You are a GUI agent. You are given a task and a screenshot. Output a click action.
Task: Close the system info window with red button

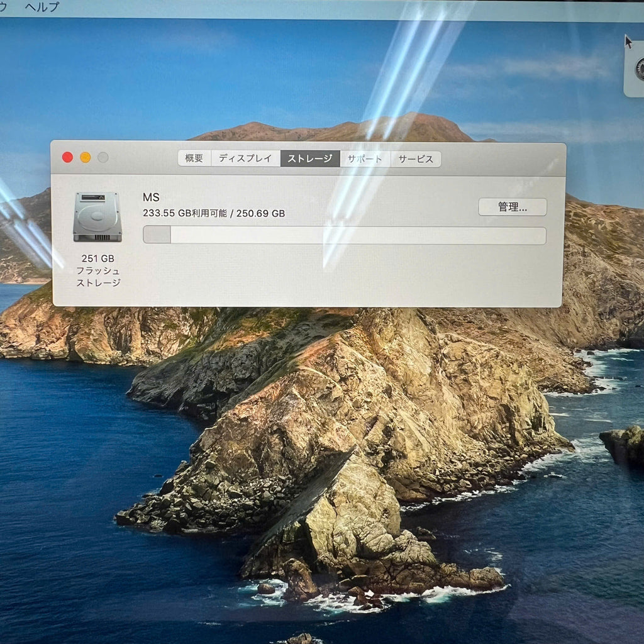pyautogui.click(x=67, y=157)
